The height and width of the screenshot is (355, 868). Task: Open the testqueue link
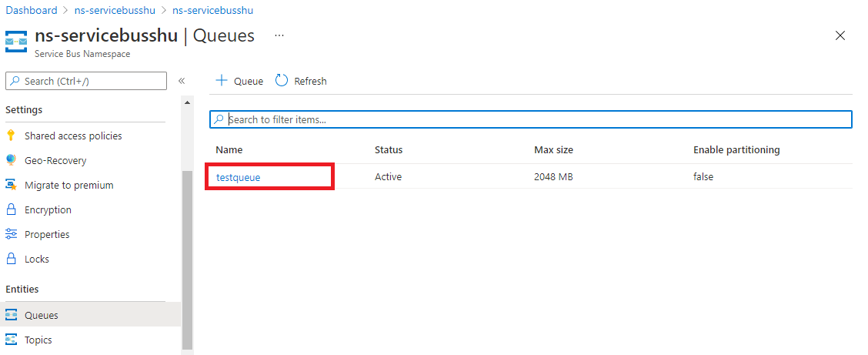coord(238,177)
